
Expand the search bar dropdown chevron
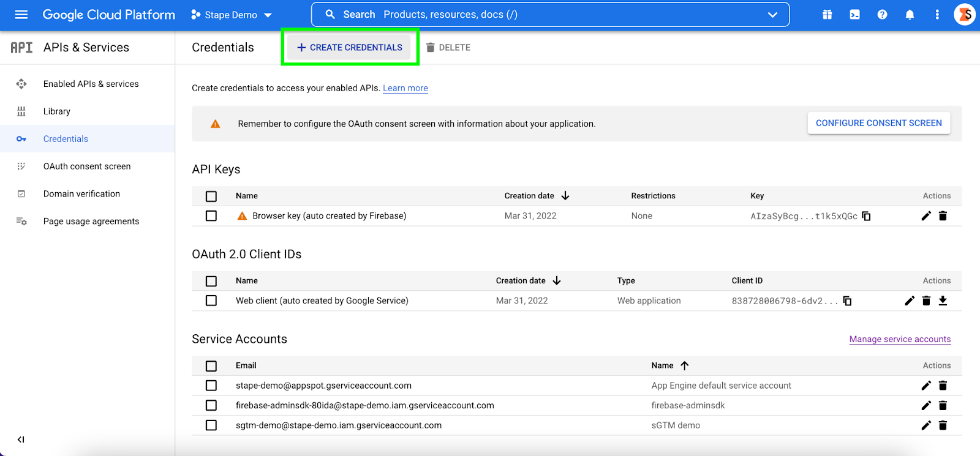772,15
